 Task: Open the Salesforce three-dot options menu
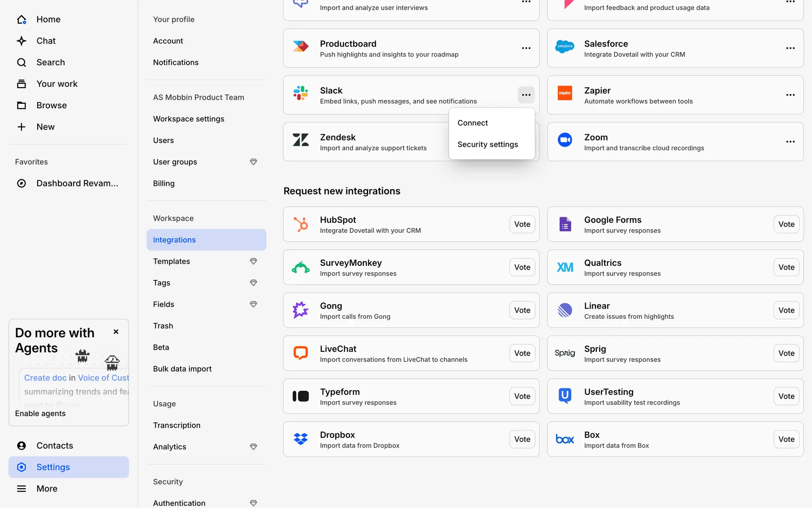(790, 48)
